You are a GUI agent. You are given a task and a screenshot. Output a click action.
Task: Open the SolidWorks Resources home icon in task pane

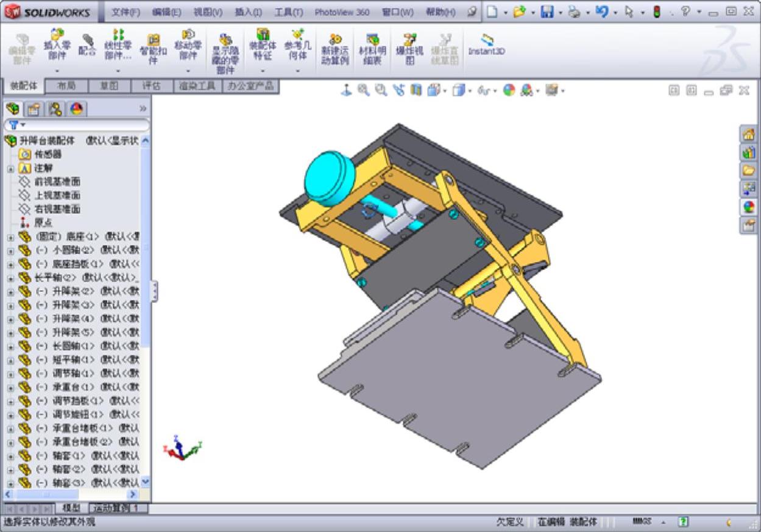pyautogui.click(x=749, y=134)
